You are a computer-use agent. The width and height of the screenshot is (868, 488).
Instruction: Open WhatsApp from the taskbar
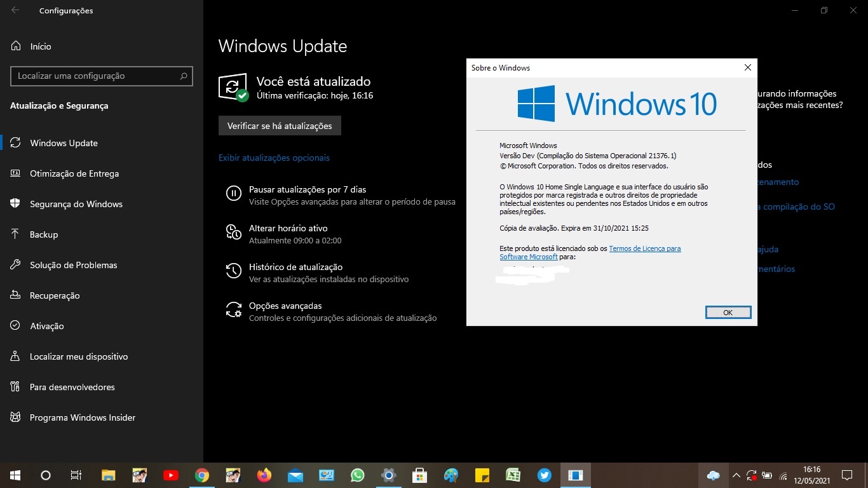(358, 475)
